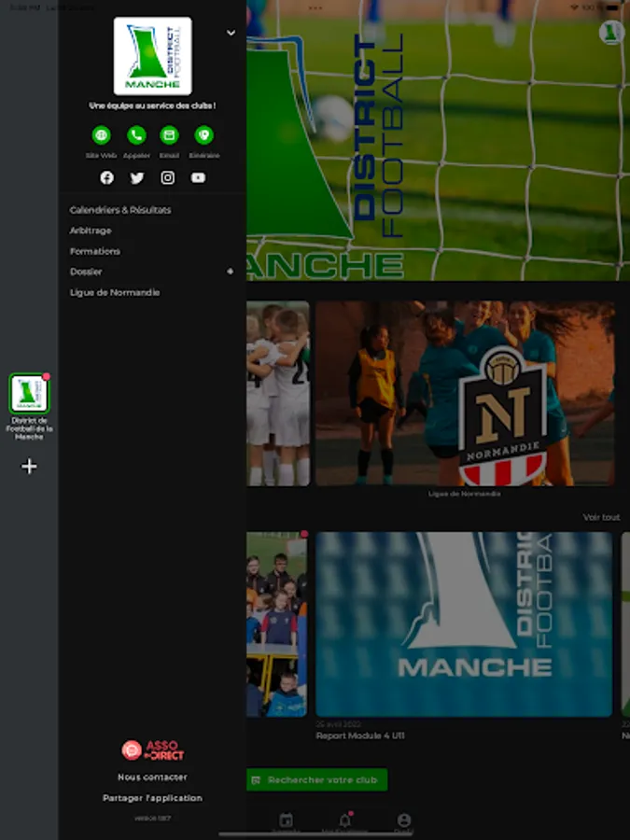Open the Instagram social icon
Screen dimensions: 630x840
(168, 178)
